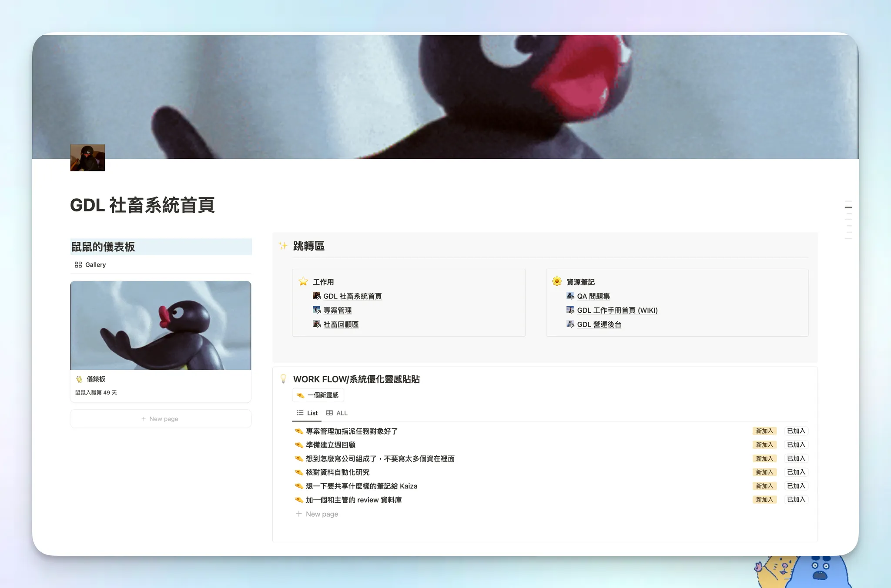
Task: Click 已加入 tag on review 資料庫 row
Action: click(x=796, y=500)
